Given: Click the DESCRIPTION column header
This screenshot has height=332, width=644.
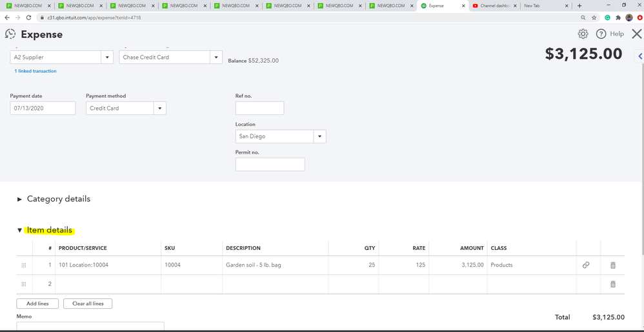Looking at the screenshot, I should click(x=243, y=248).
